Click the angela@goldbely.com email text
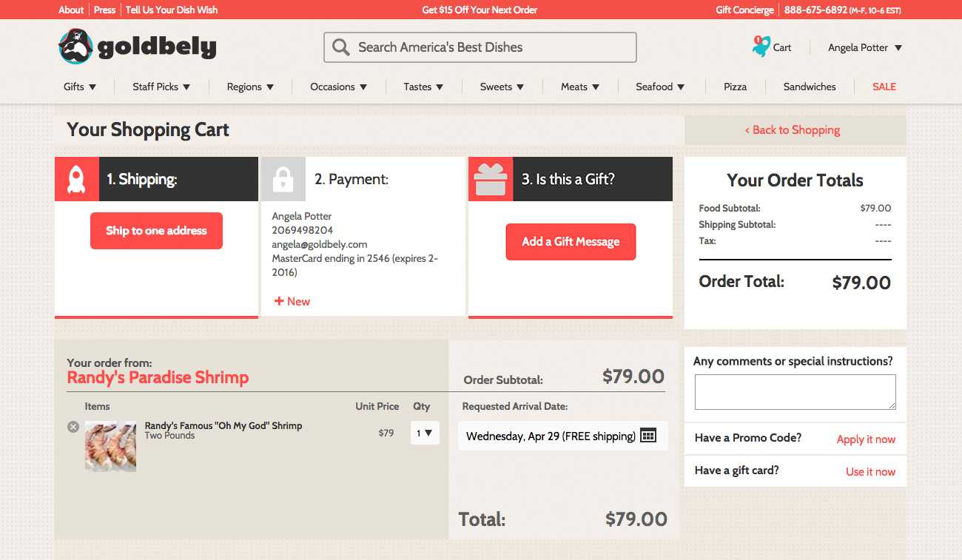This screenshot has height=560, width=962. [320, 244]
